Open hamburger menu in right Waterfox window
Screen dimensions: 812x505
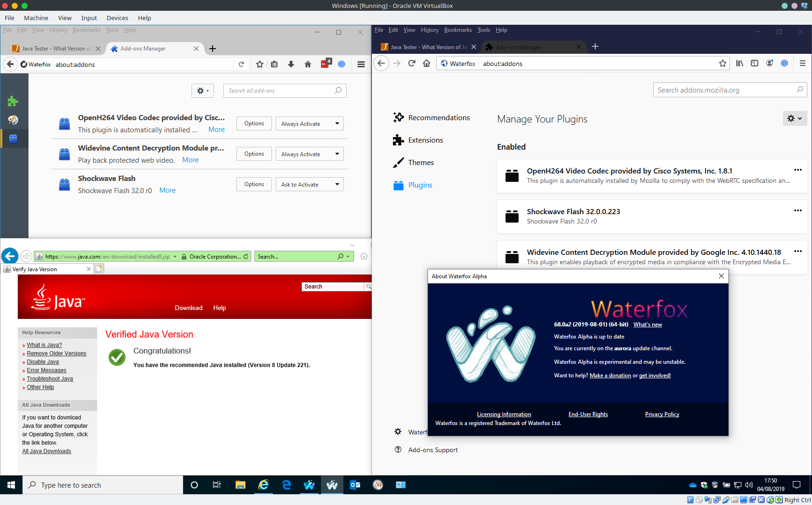pyautogui.click(x=803, y=63)
